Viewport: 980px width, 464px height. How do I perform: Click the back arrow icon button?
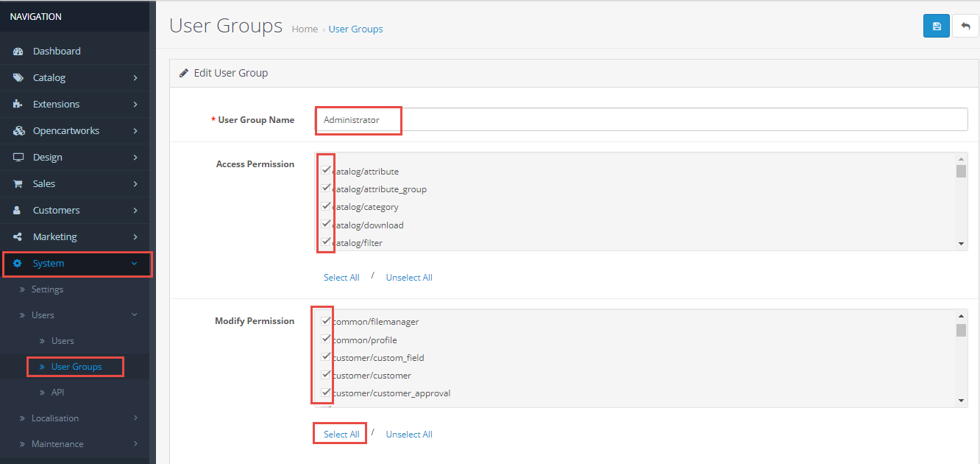965,26
